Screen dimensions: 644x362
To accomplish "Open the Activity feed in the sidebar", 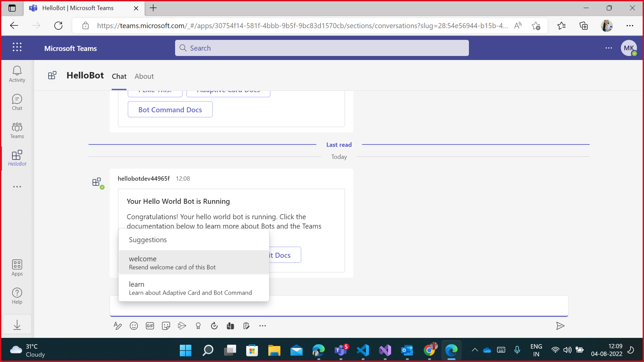I will coord(17,74).
